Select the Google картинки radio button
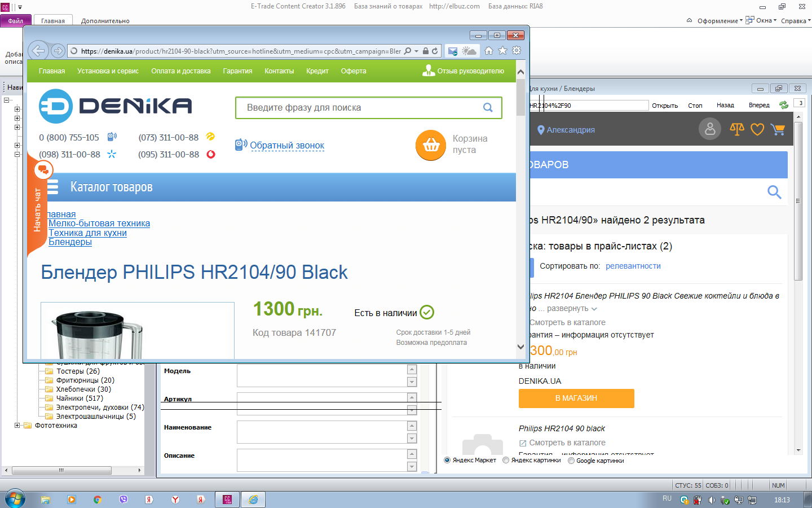This screenshot has width=812, height=508. pos(571,461)
